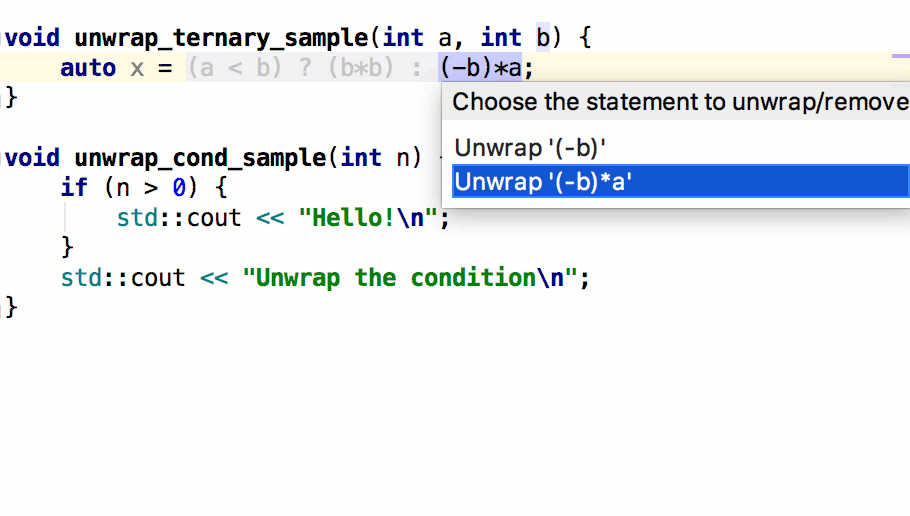Image resolution: width=910 pixels, height=516 pixels.
Task: Click the variable x in the declaration
Action: click(137, 69)
